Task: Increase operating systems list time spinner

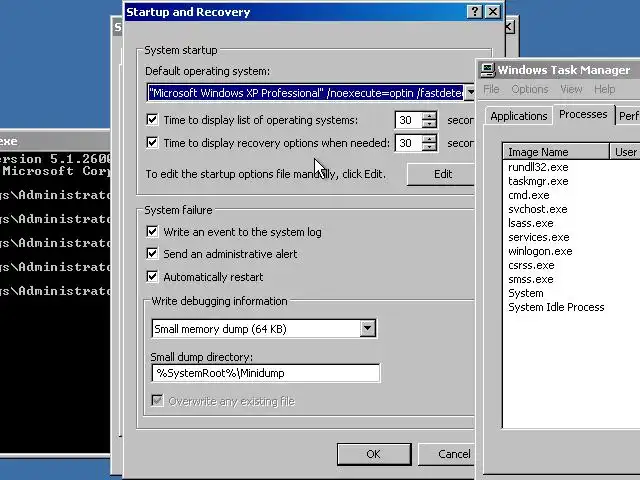Action: [429, 116]
